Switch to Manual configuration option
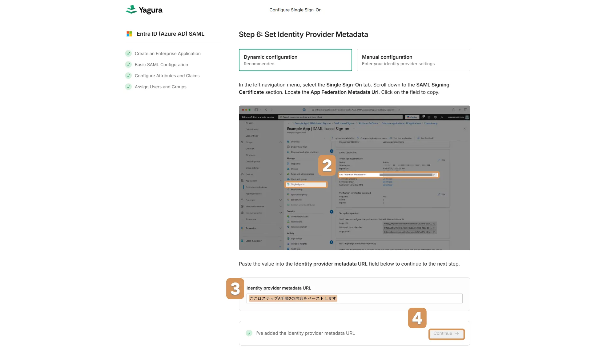The width and height of the screenshot is (591, 364). 413,60
